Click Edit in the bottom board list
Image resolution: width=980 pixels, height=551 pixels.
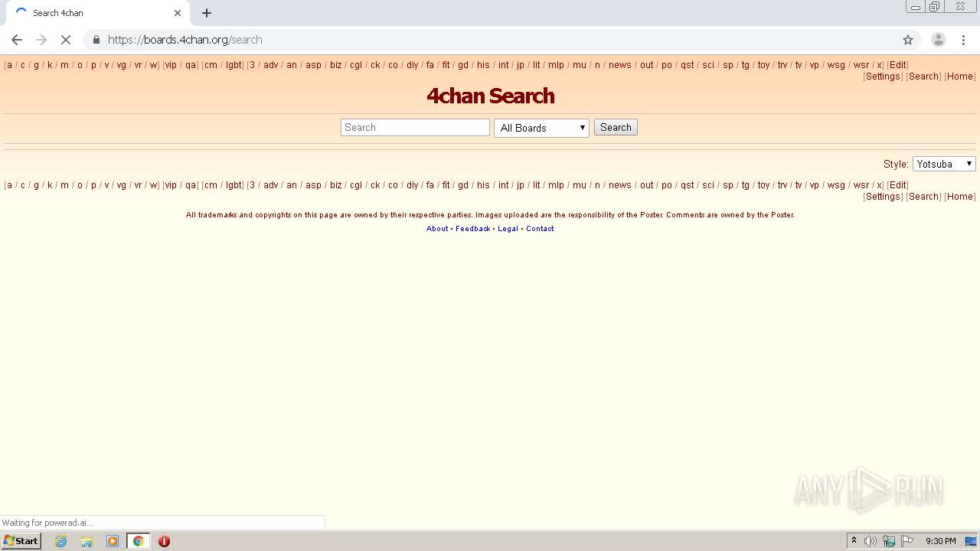[898, 185]
